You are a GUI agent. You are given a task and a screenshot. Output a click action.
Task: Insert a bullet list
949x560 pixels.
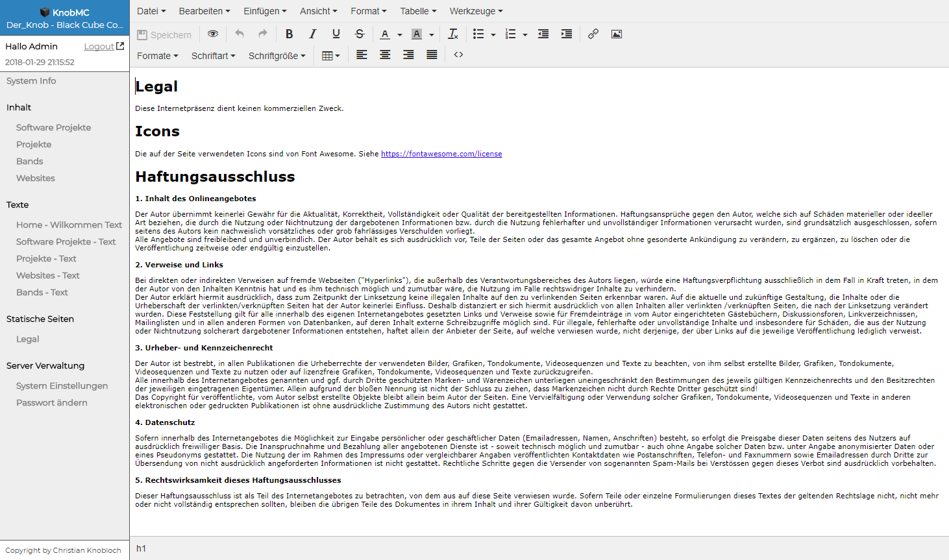pos(478,34)
